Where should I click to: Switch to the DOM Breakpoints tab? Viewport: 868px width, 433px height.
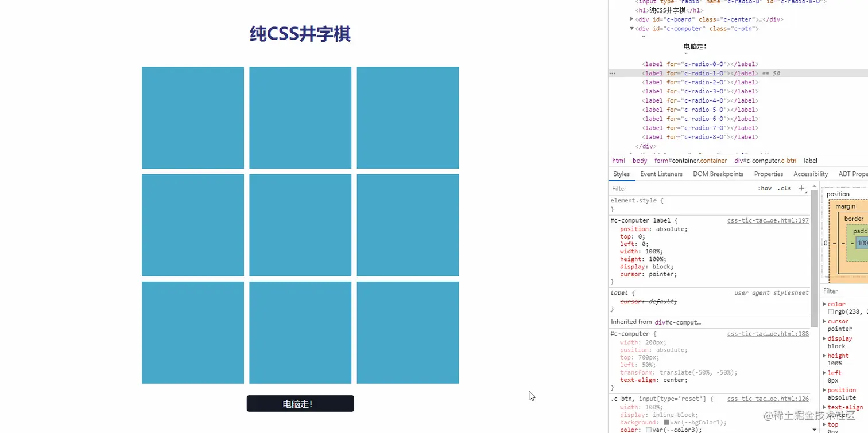coord(718,174)
